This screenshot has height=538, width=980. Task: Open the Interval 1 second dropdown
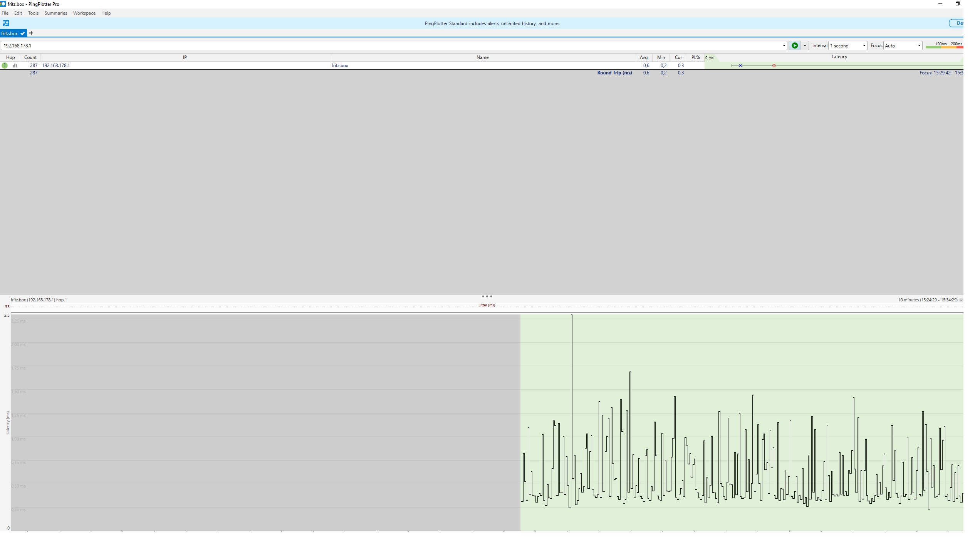(x=847, y=45)
